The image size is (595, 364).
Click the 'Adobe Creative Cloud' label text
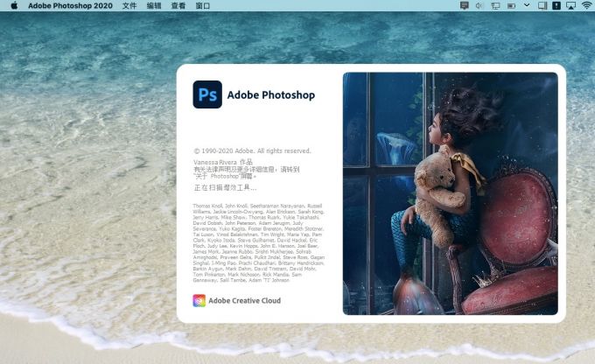pyautogui.click(x=245, y=301)
